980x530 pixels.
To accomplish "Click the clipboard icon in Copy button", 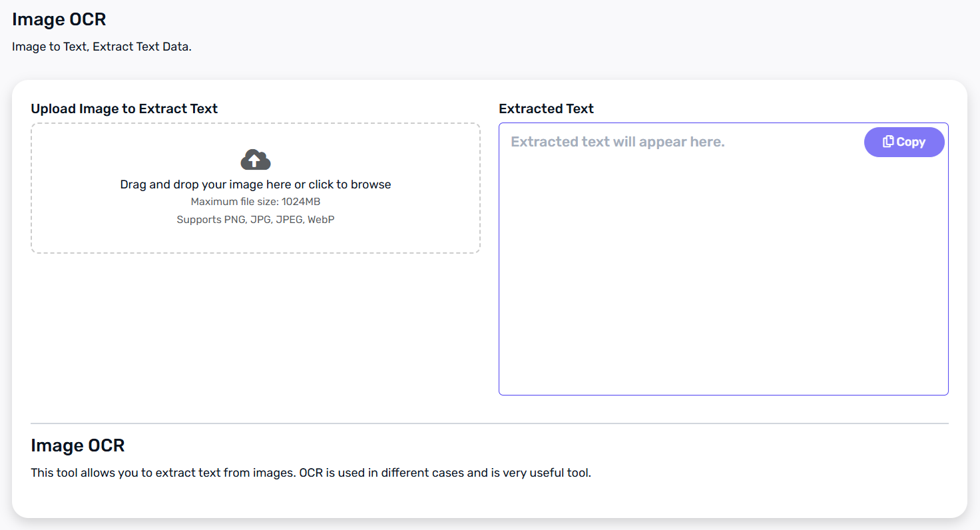I will point(888,142).
